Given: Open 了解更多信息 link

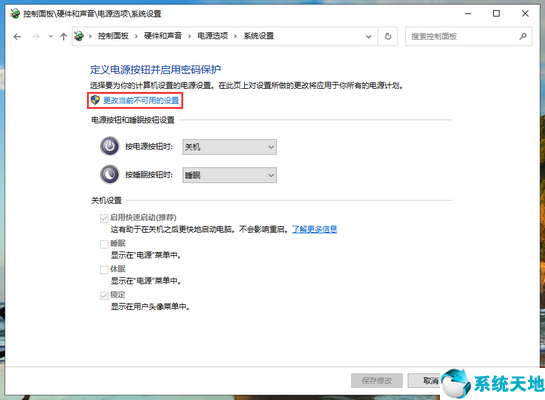Looking at the screenshot, I should (x=315, y=229).
